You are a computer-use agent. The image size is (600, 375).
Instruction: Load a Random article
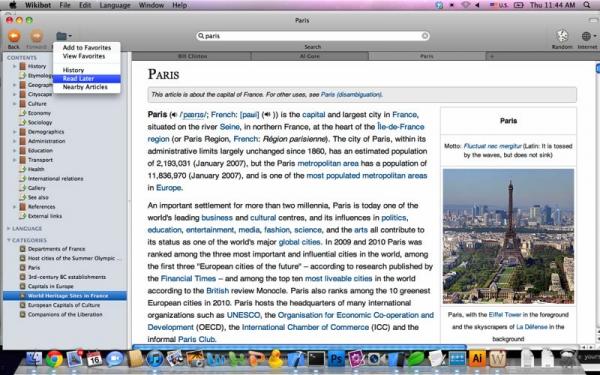coord(562,36)
